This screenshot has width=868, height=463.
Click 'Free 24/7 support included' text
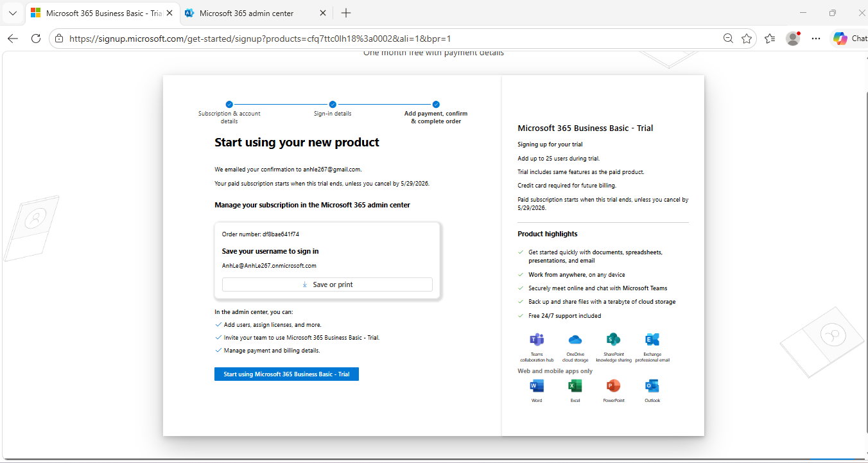[565, 316]
